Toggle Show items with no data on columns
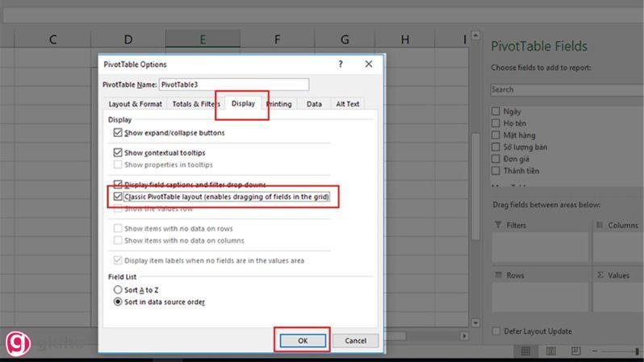Screen dimensions: 644x362 click(x=118, y=240)
